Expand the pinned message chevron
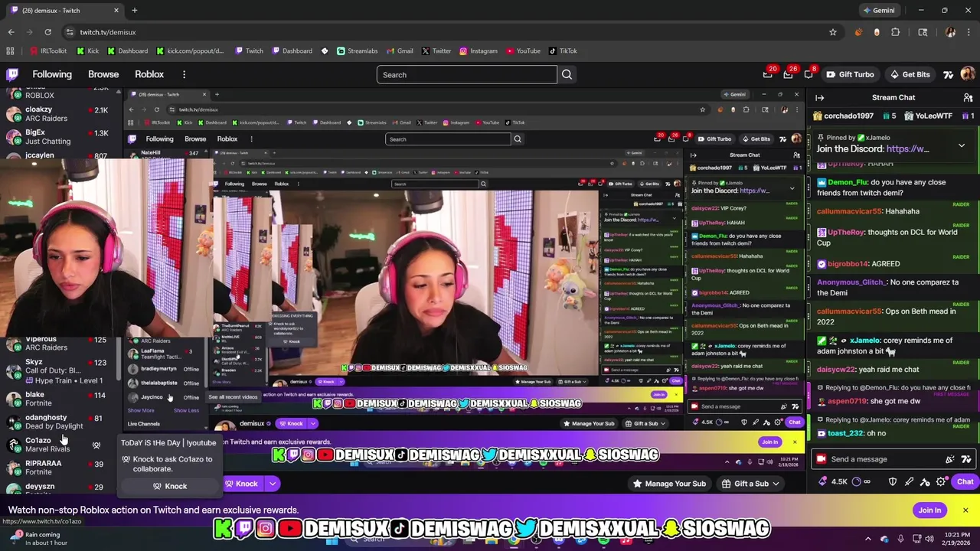The width and height of the screenshot is (980, 551). tap(962, 145)
